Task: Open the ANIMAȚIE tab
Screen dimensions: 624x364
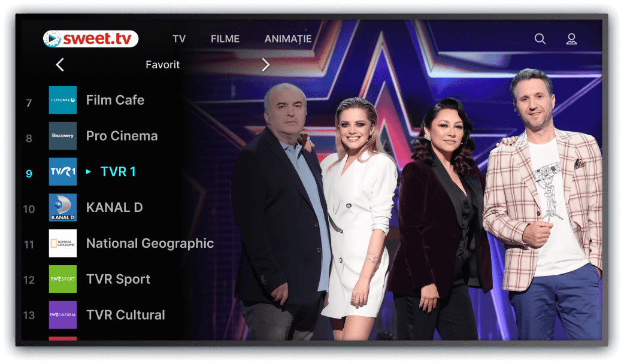Action: [x=288, y=39]
